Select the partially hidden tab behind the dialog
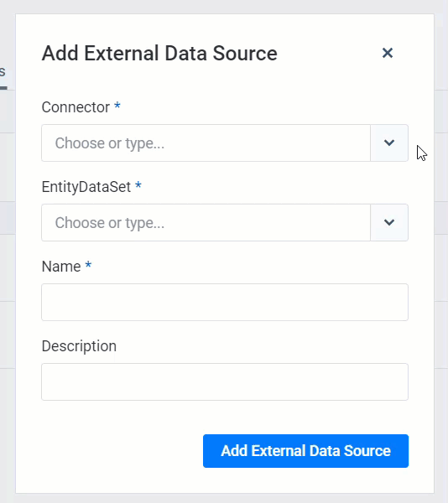This screenshot has height=503, width=448. (3, 72)
